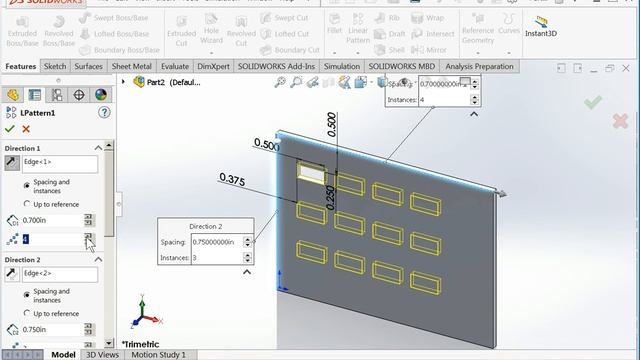Select the Shell tool
The height and width of the screenshot is (360, 640).
coord(389,50)
